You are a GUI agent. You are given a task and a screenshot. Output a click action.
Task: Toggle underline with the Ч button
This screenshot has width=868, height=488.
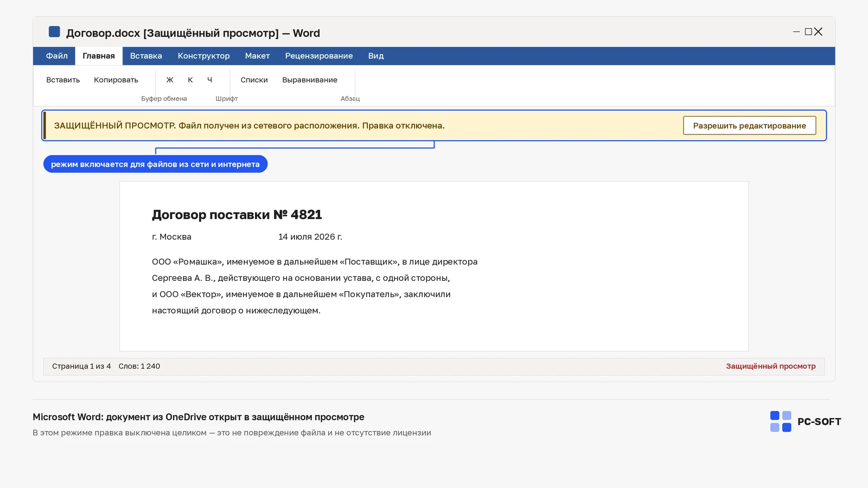tap(209, 80)
